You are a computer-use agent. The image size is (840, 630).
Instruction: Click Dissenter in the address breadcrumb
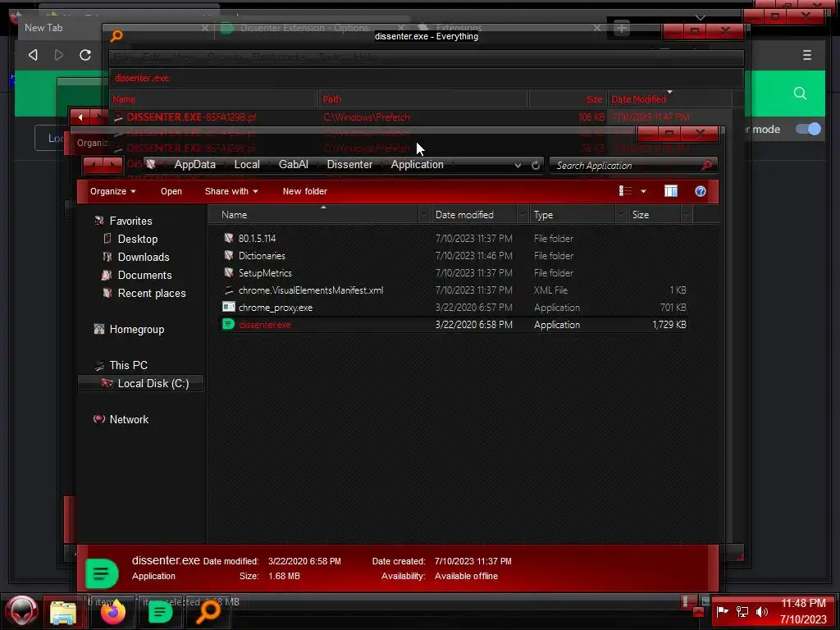pos(349,164)
